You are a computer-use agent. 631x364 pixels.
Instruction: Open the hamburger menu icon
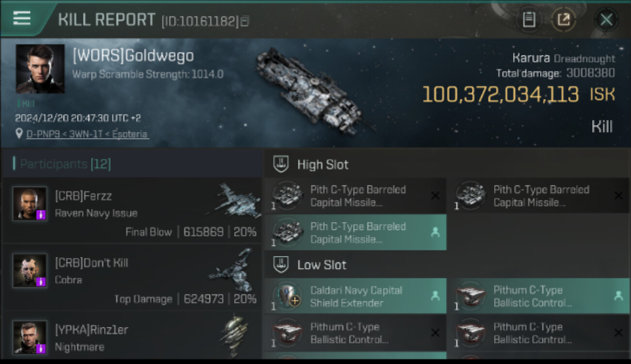tap(22, 18)
